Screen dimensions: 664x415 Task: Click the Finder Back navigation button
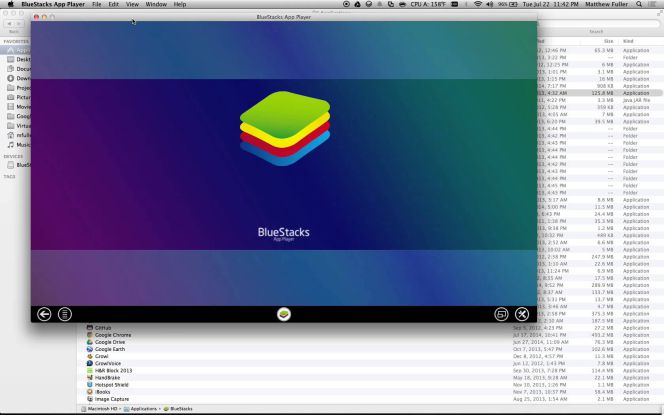(10, 24)
